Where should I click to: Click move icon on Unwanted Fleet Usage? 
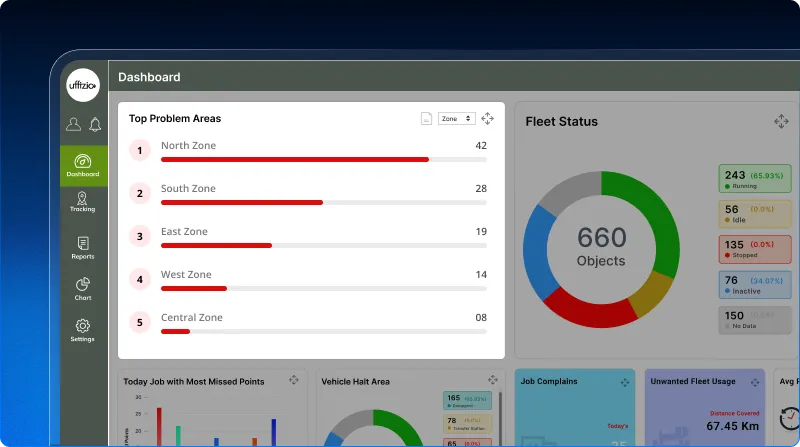(755, 382)
